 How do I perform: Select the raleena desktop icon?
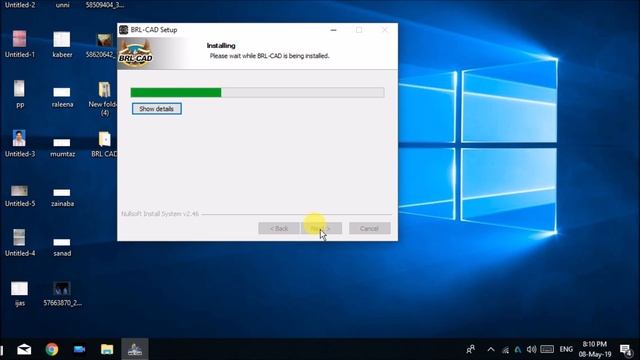tap(62, 97)
